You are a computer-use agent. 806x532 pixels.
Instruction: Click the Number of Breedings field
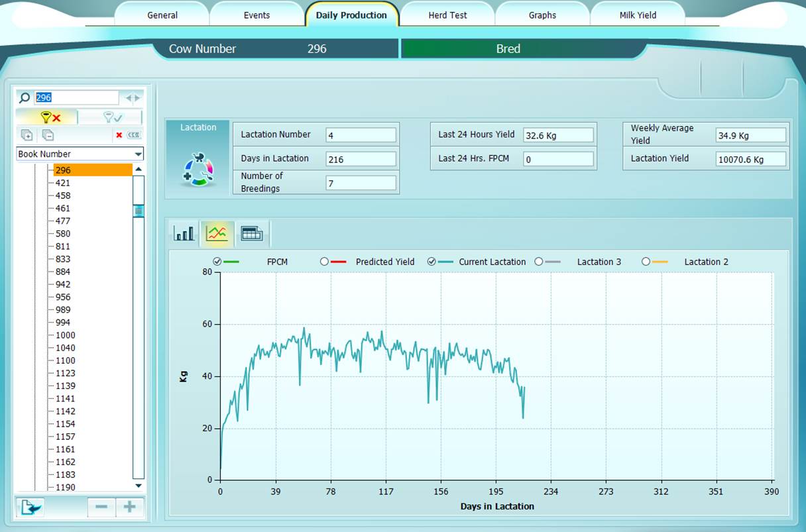pyautogui.click(x=361, y=183)
